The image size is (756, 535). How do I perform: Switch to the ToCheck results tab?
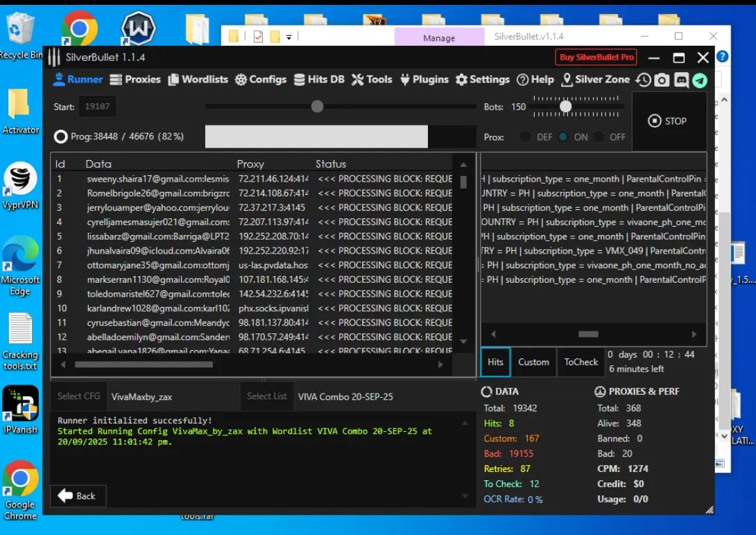point(581,362)
